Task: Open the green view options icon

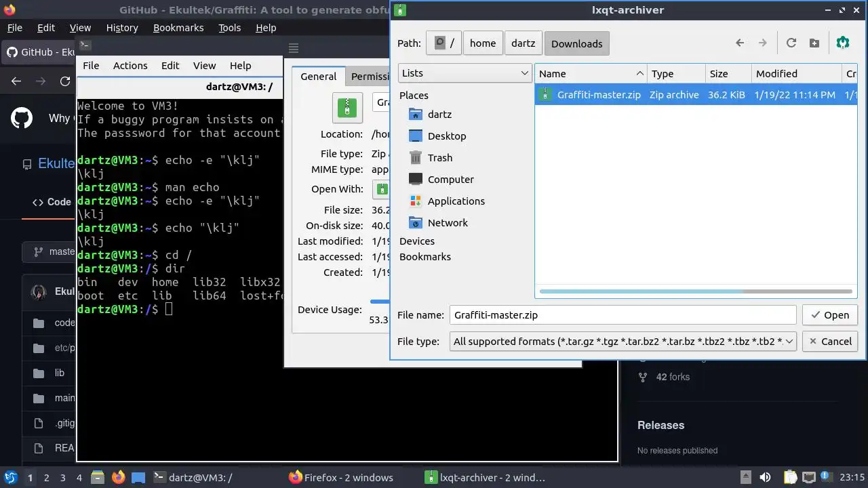Action: point(843,43)
